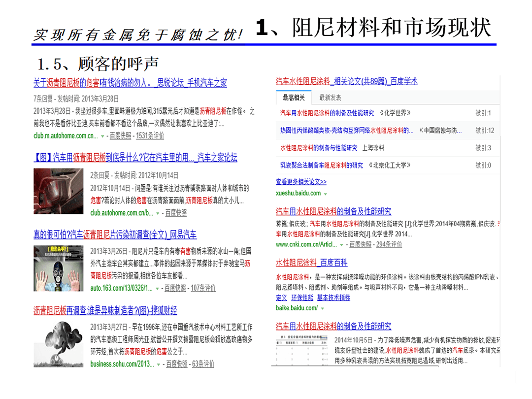Image resolution: width=532 pixels, height=399 pixels.
Task: Open 【图】汽车用沥青阻尼板到底是什么 result link
Action: pyautogui.click(x=135, y=157)
